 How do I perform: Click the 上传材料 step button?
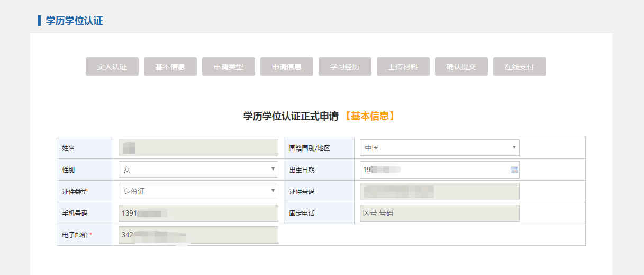tap(403, 67)
